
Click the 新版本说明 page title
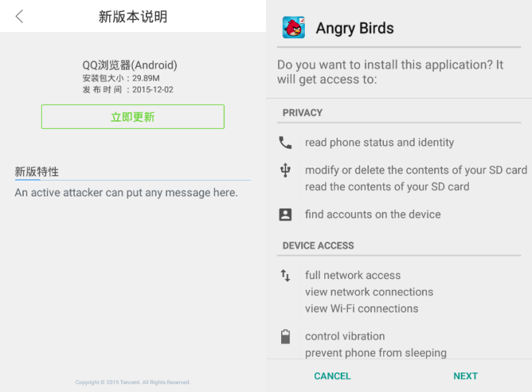[x=133, y=17]
